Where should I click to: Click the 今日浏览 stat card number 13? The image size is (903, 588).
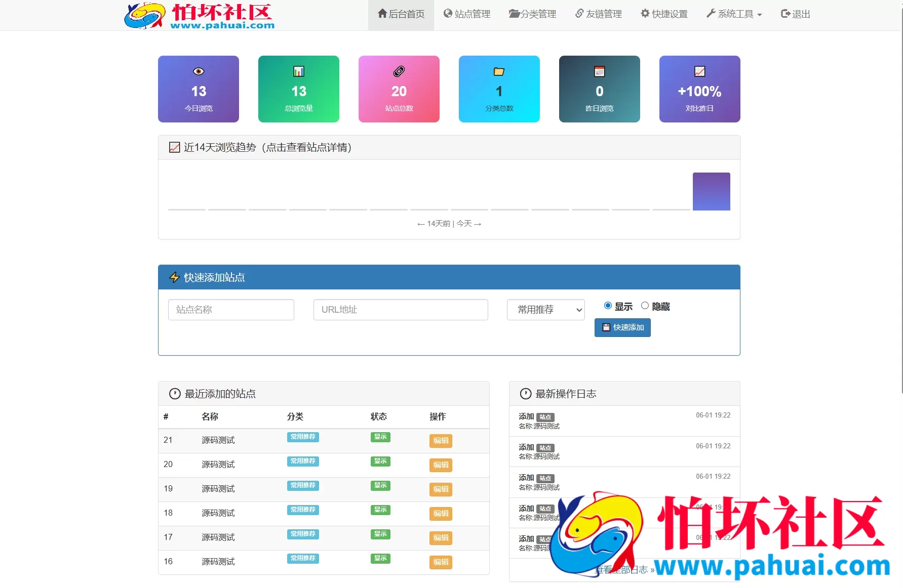click(199, 92)
